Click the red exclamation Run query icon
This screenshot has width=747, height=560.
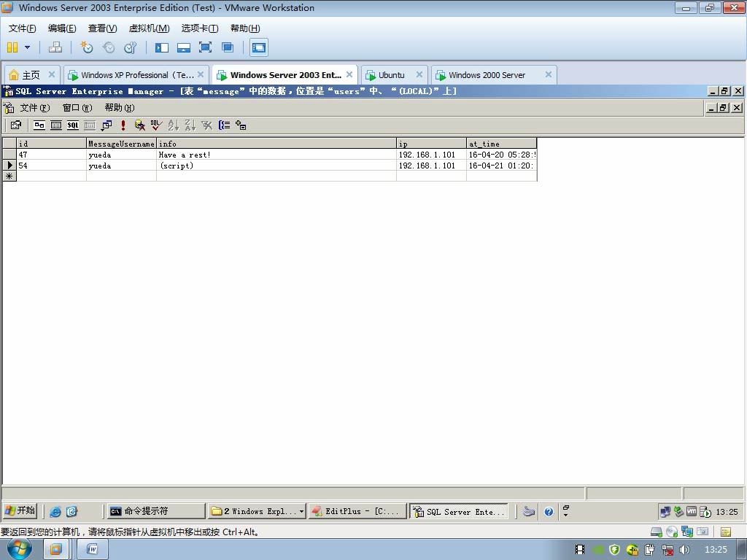(123, 125)
